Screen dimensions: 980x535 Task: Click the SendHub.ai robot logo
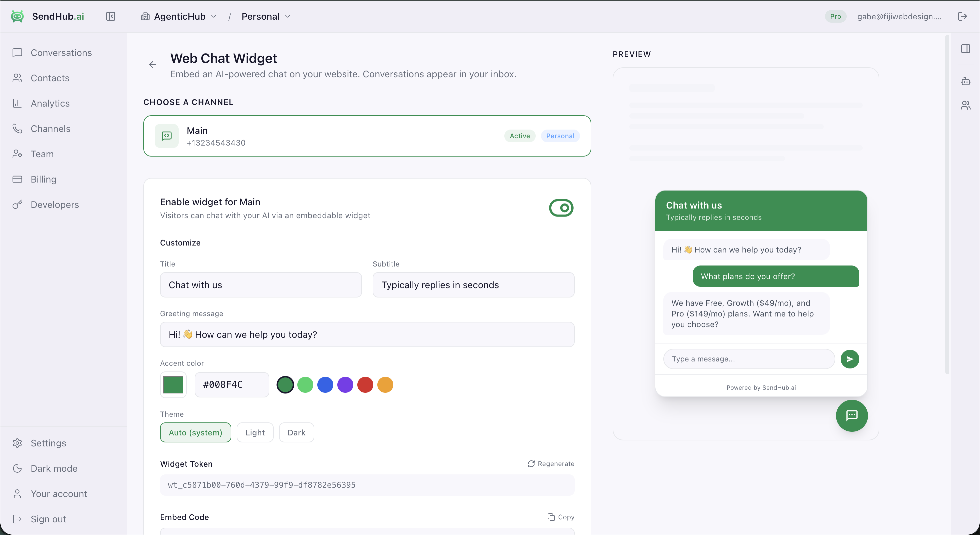(17, 16)
